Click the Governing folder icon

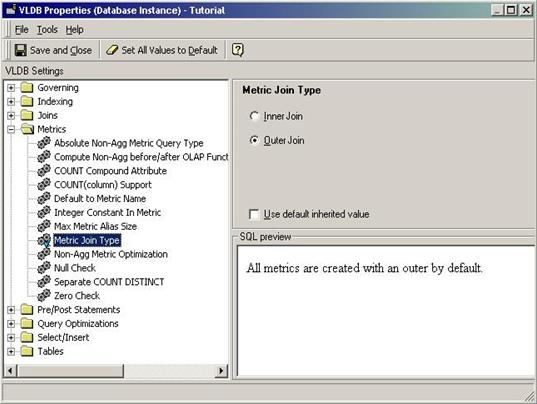27,88
